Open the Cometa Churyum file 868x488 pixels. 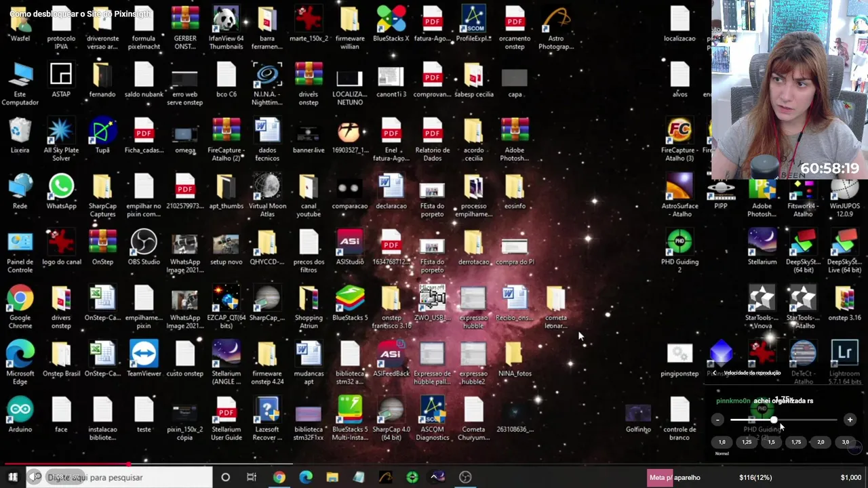(x=473, y=419)
